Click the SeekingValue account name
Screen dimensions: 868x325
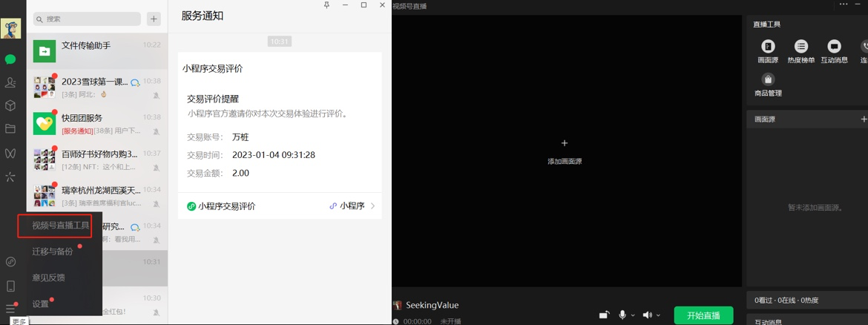coord(433,305)
